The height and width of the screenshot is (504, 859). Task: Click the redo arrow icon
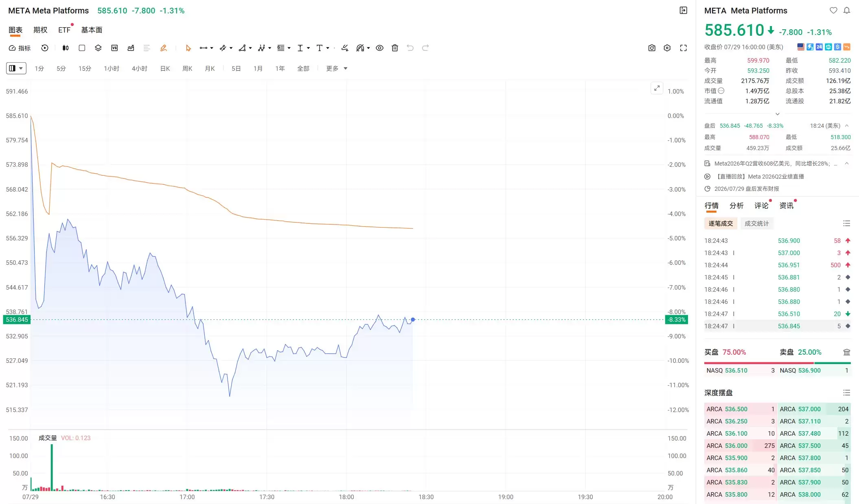[425, 48]
